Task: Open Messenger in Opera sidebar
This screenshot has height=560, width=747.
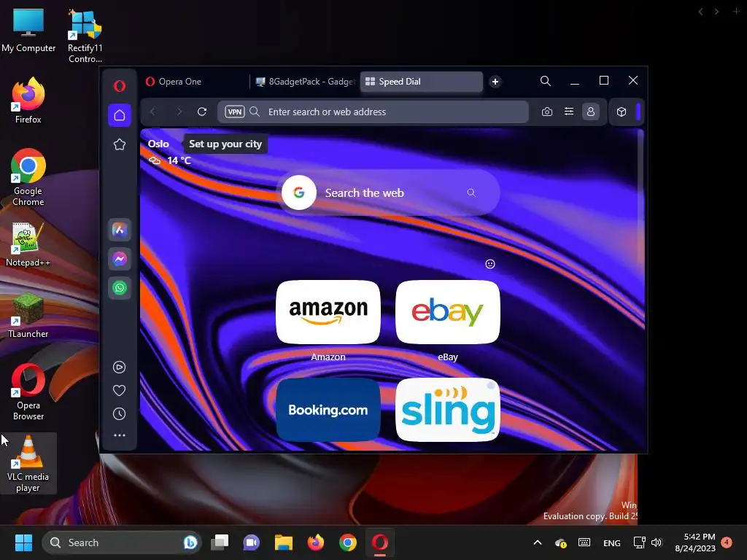Action: 120,259
